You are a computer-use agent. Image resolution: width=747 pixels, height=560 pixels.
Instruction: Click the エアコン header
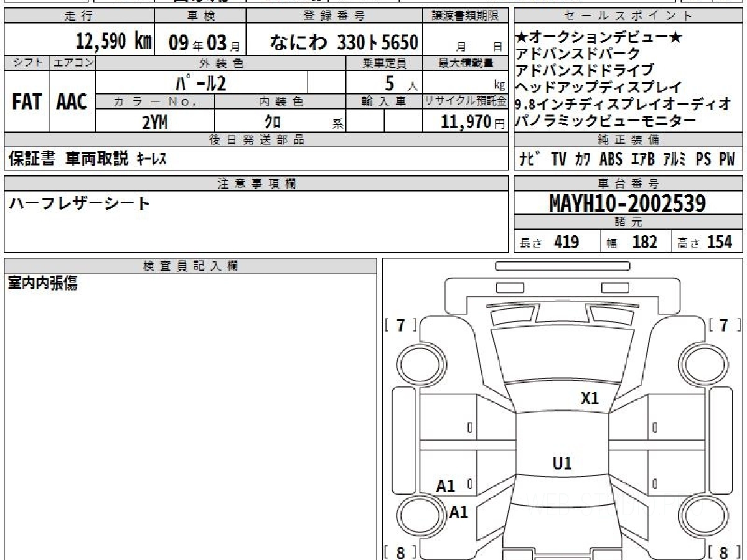[73, 63]
